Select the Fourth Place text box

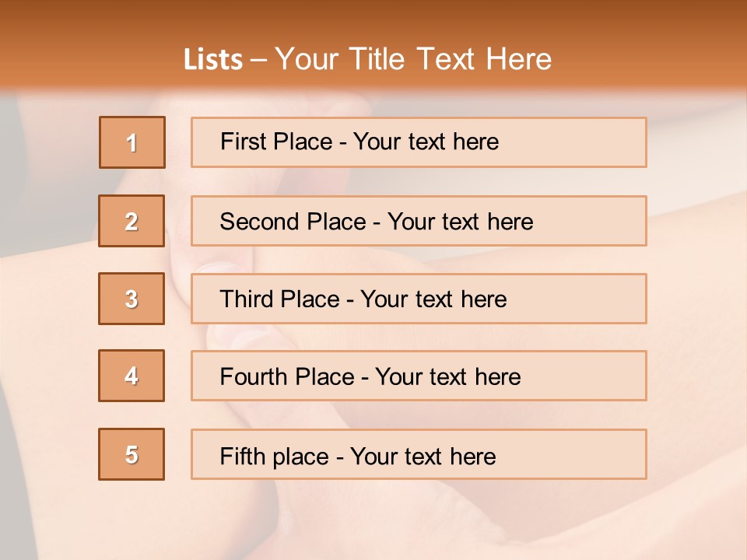click(419, 376)
